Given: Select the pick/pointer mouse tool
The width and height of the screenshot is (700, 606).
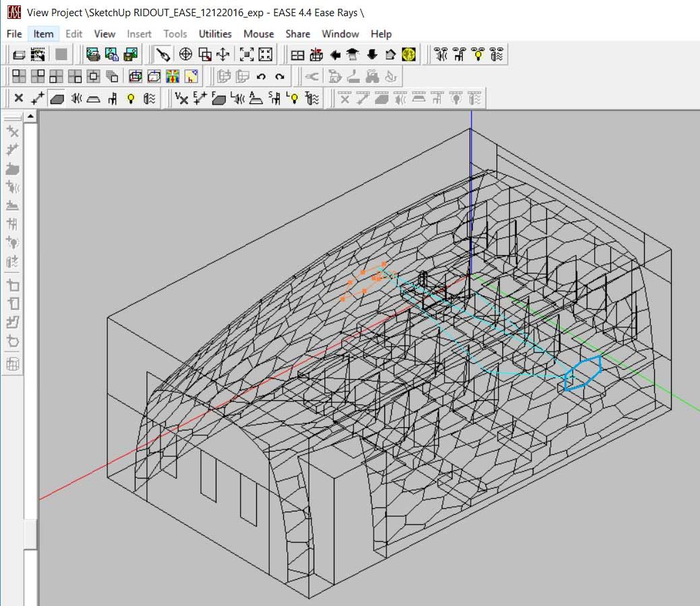Looking at the screenshot, I should click(163, 55).
